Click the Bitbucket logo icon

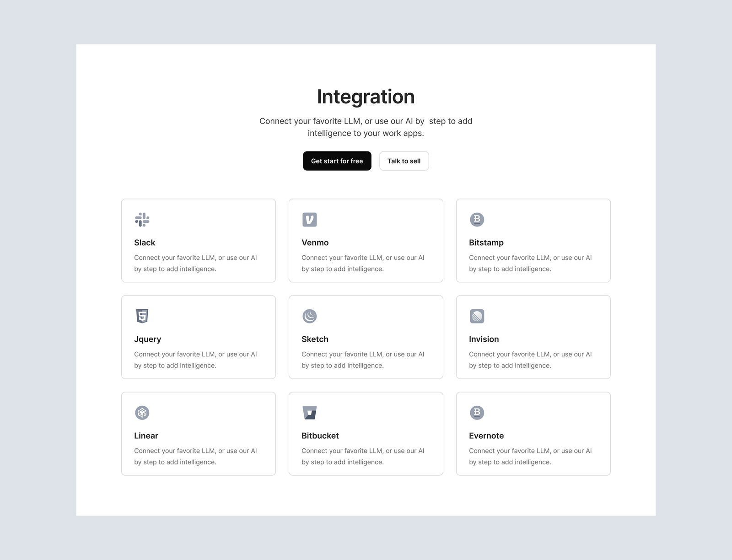click(310, 413)
